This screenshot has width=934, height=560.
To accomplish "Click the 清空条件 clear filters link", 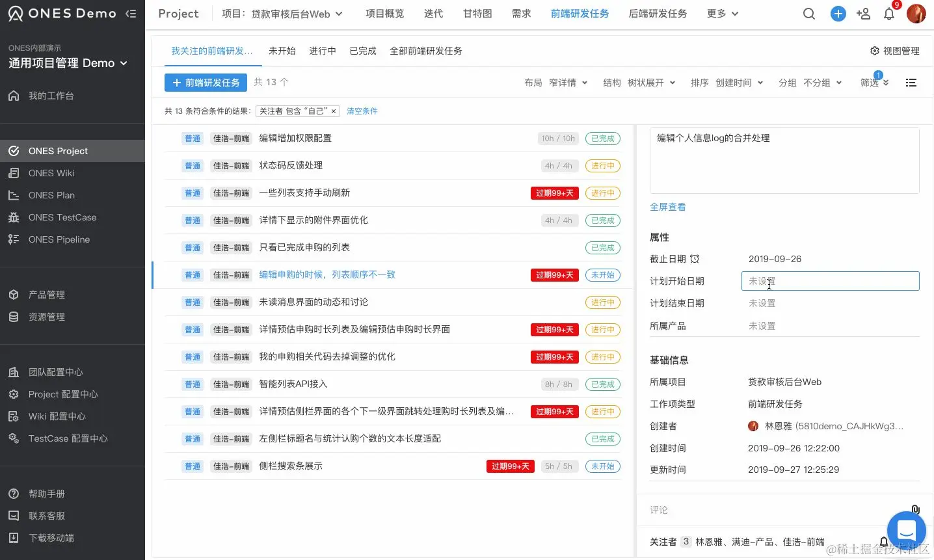I will tap(362, 111).
